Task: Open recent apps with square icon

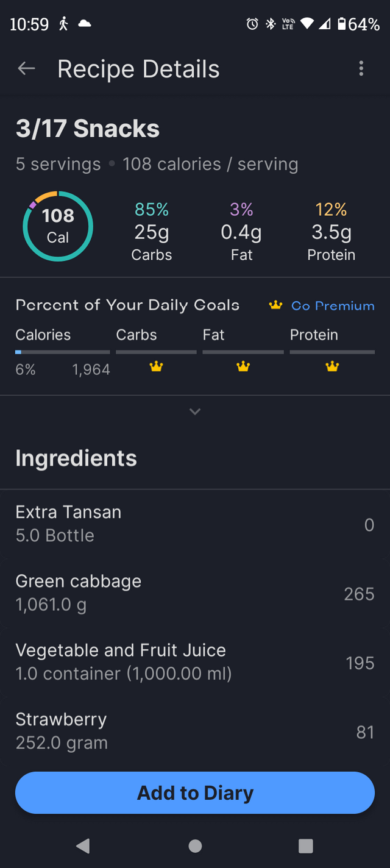Action: coord(305,845)
